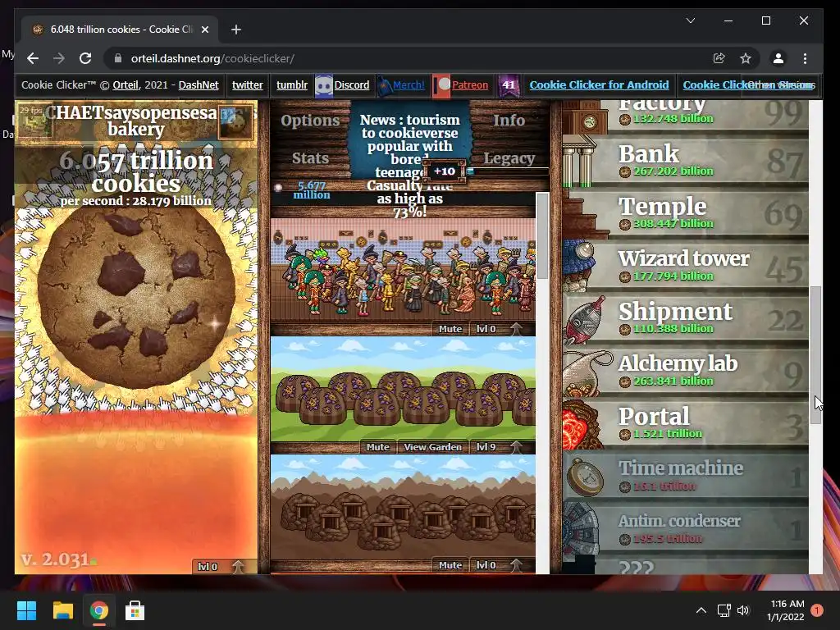
Task: Click the share page icon
Action: pyautogui.click(x=719, y=58)
